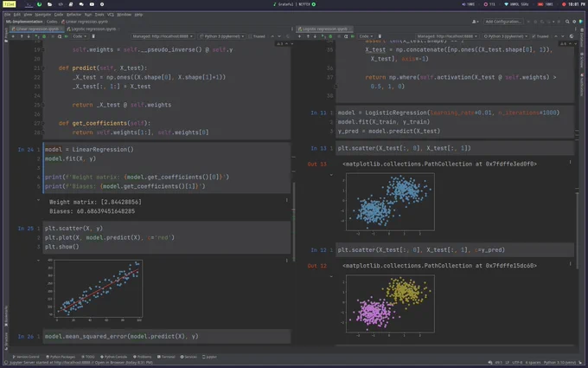
Task: Add cell button in right notebook toolbar
Action: 299,36
